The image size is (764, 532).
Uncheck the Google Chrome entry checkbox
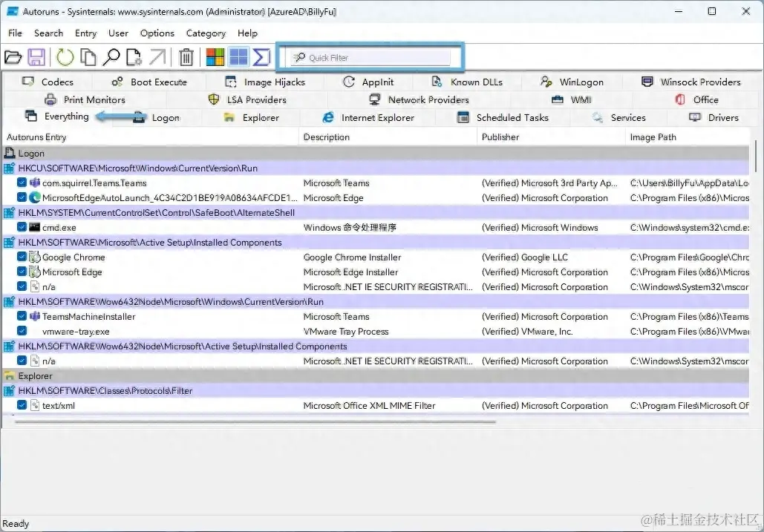coord(22,257)
